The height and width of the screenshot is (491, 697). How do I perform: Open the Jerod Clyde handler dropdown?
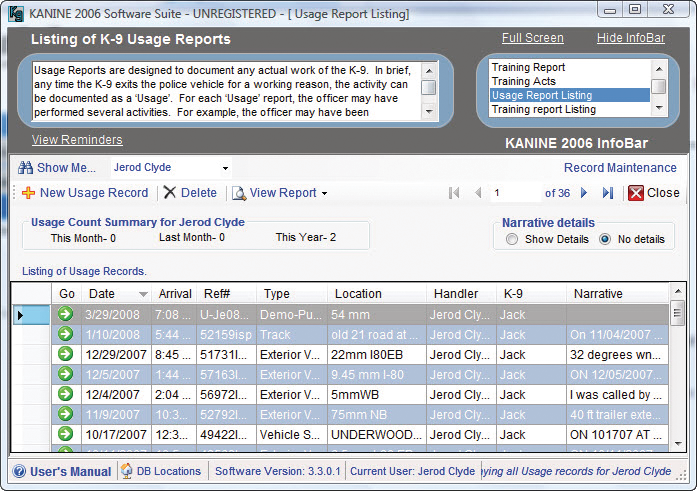226,168
